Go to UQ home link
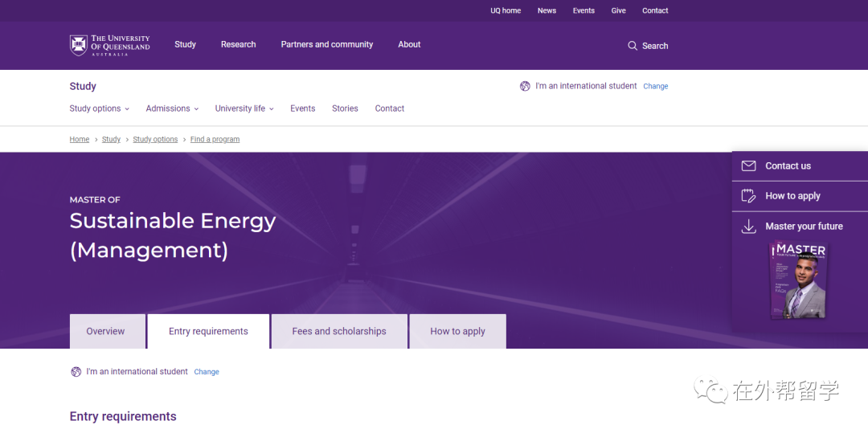The height and width of the screenshot is (429, 868). tap(506, 10)
